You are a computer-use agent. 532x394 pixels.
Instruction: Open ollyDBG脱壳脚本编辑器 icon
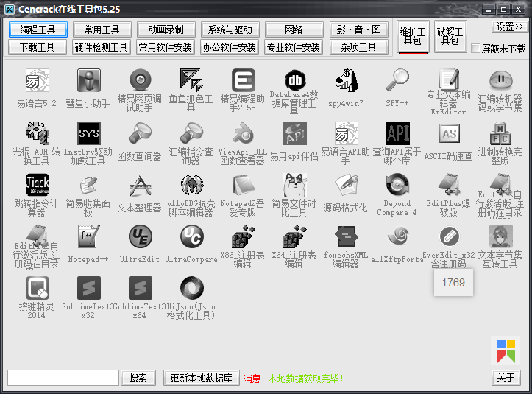point(192,185)
